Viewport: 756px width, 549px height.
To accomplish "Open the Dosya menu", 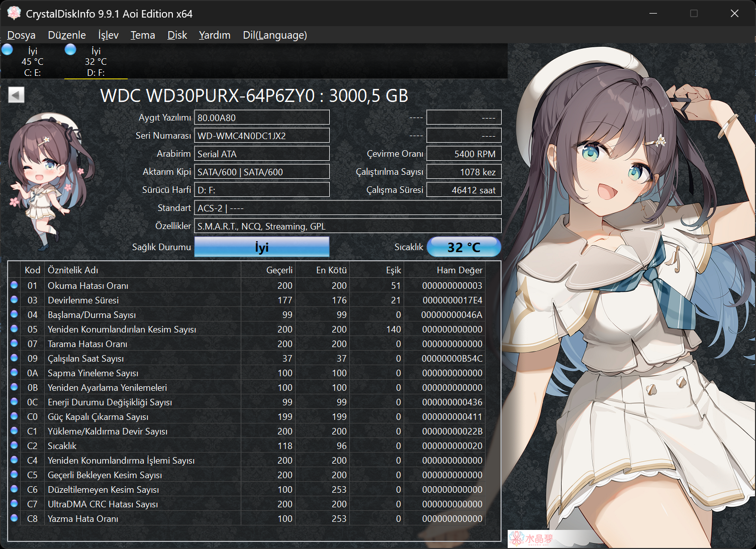I will point(21,35).
